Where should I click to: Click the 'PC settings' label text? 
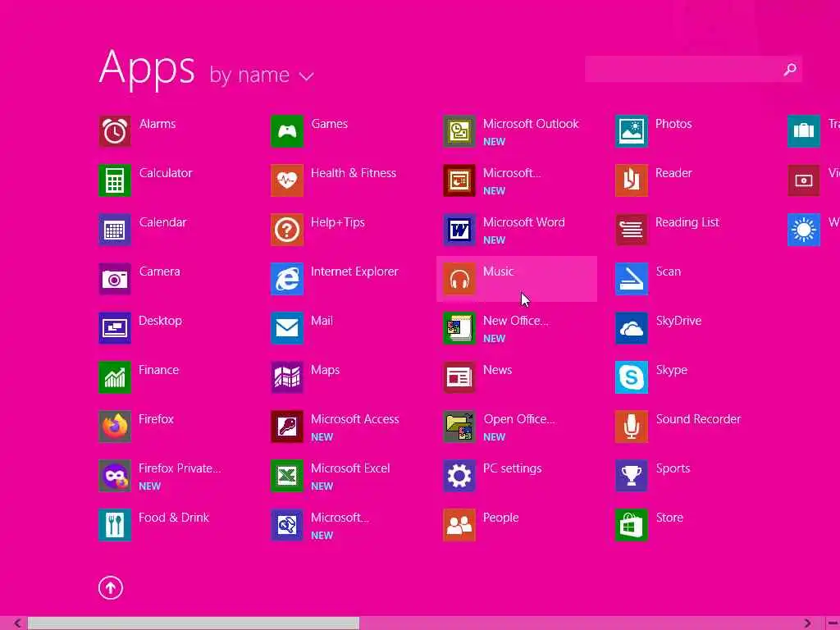click(512, 468)
